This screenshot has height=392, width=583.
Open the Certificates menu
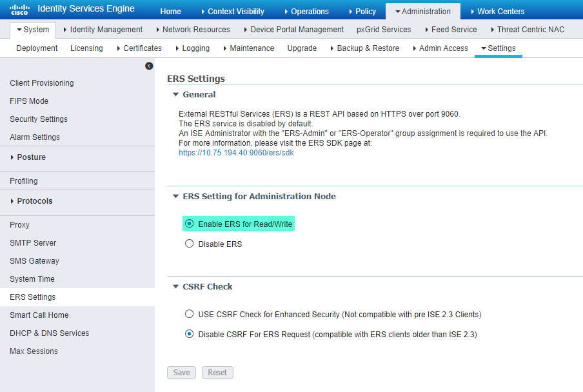[139, 48]
